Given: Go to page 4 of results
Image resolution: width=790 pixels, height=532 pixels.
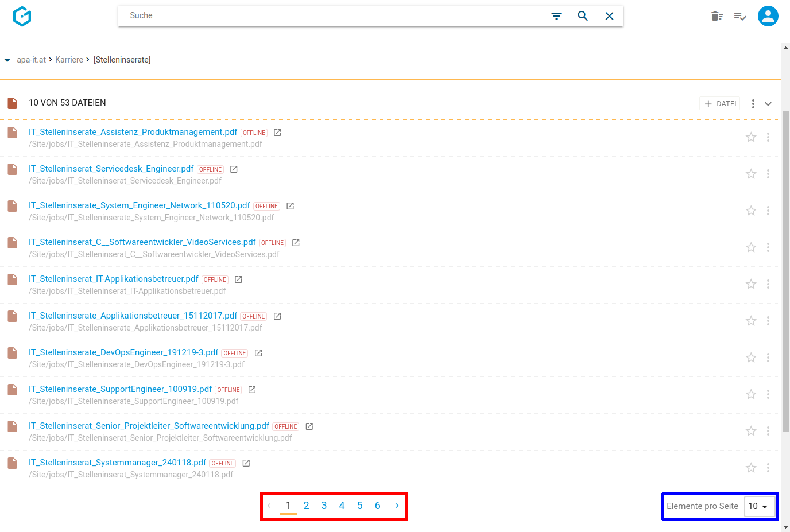Looking at the screenshot, I should click(x=342, y=506).
